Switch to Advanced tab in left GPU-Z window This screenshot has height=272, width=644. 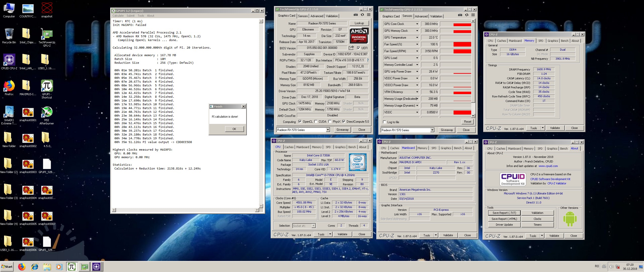coord(317,16)
